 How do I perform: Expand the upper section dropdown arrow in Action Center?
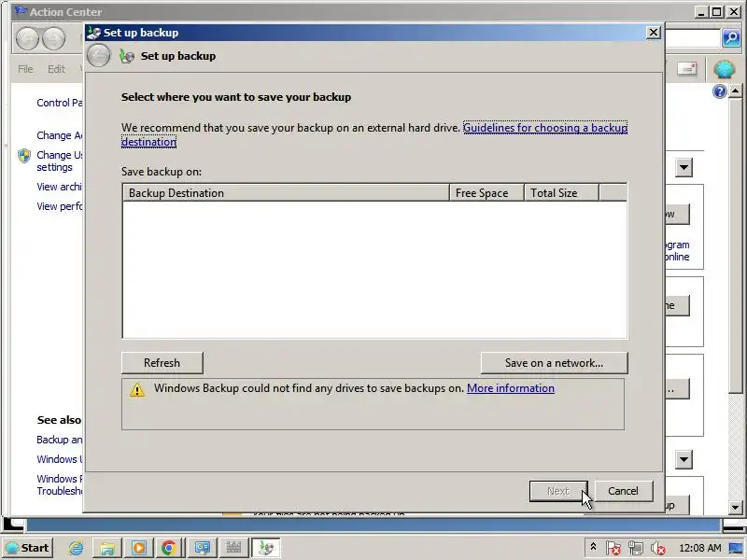pos(684,168)
